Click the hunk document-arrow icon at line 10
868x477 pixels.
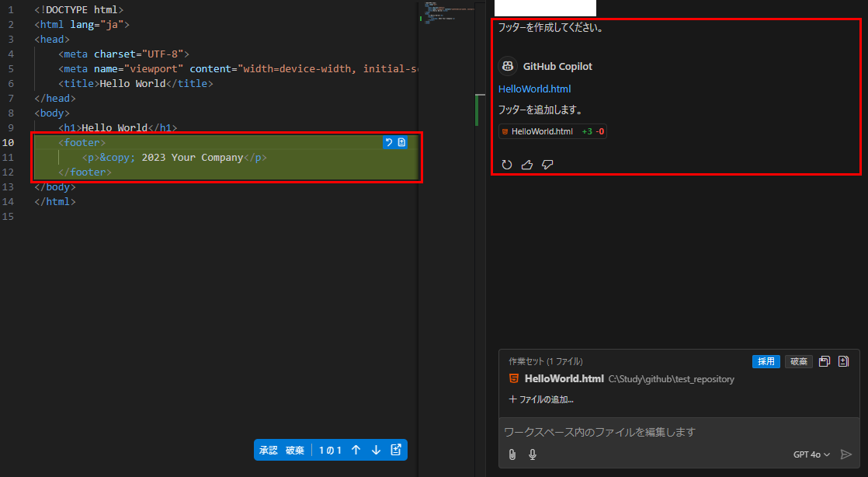401,142
